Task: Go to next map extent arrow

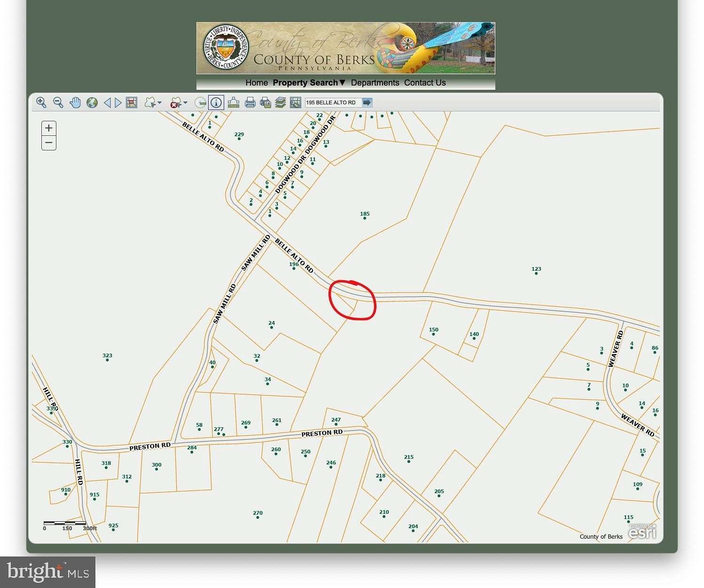Action: pyautogui.click(x=118, y=102)
